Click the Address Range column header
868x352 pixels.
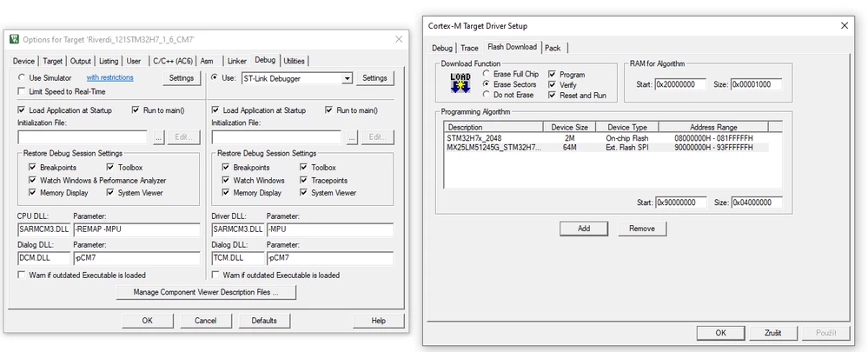(713, 127)
